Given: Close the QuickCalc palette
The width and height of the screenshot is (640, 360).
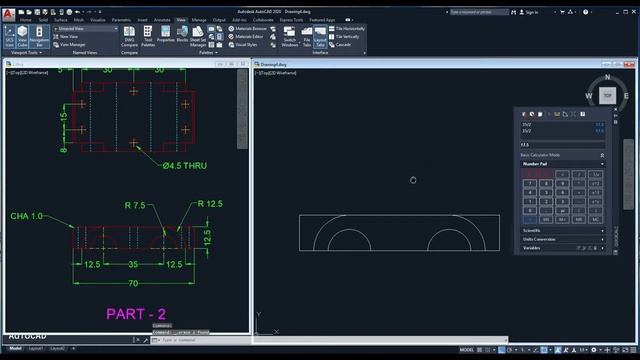Looking at the screenshot, I should tap(616, 109).
